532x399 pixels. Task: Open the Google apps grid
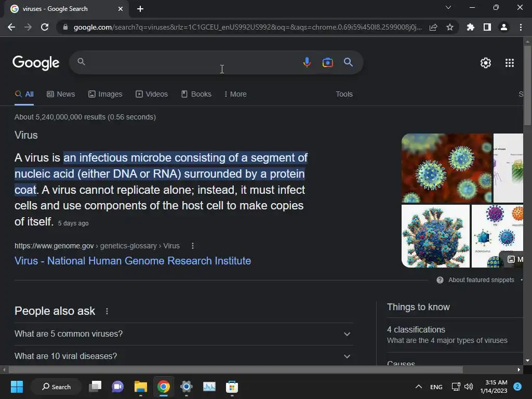tap(509, 63)
